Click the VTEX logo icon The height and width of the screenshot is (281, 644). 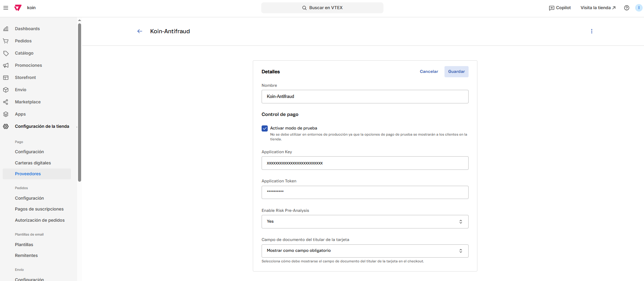coord(18,8)
